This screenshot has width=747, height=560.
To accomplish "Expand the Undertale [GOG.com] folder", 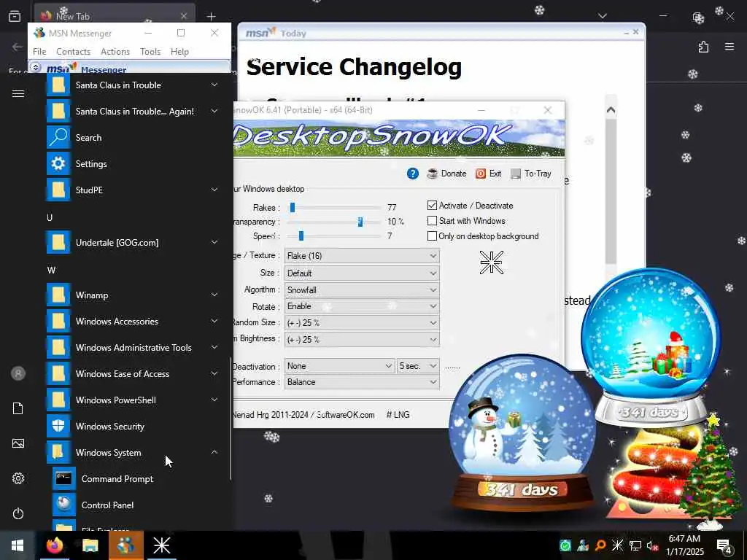I will (214, 242).
